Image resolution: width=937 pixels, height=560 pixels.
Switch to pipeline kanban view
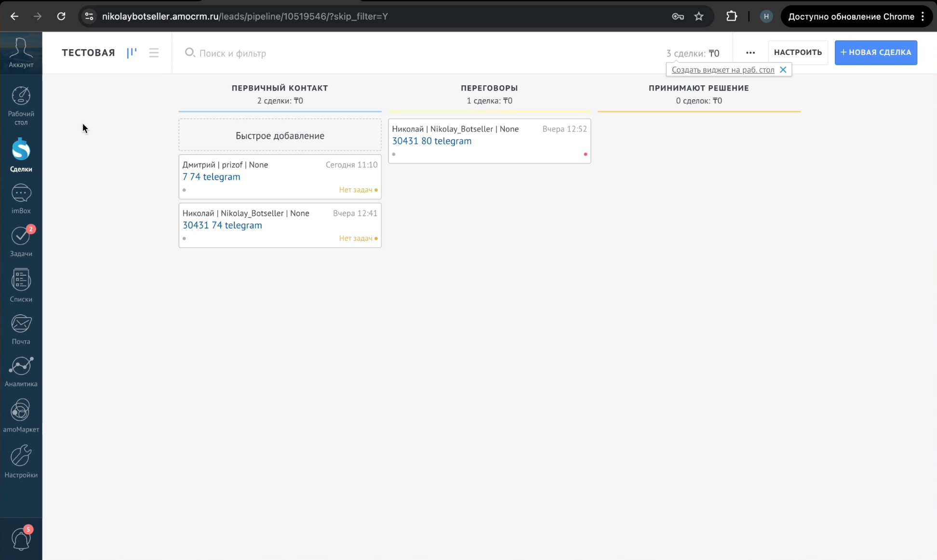pyautogui.click(x=132, y=53)
